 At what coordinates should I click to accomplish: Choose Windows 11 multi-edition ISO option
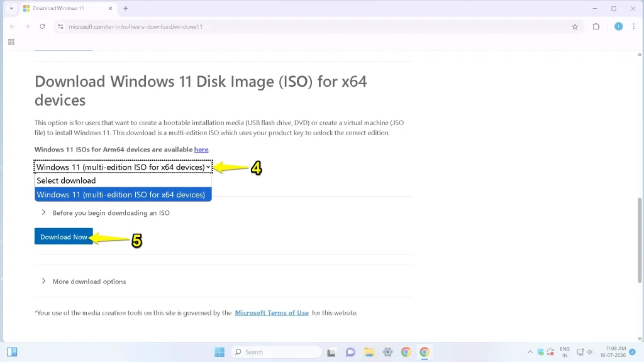tap(123, 195)
